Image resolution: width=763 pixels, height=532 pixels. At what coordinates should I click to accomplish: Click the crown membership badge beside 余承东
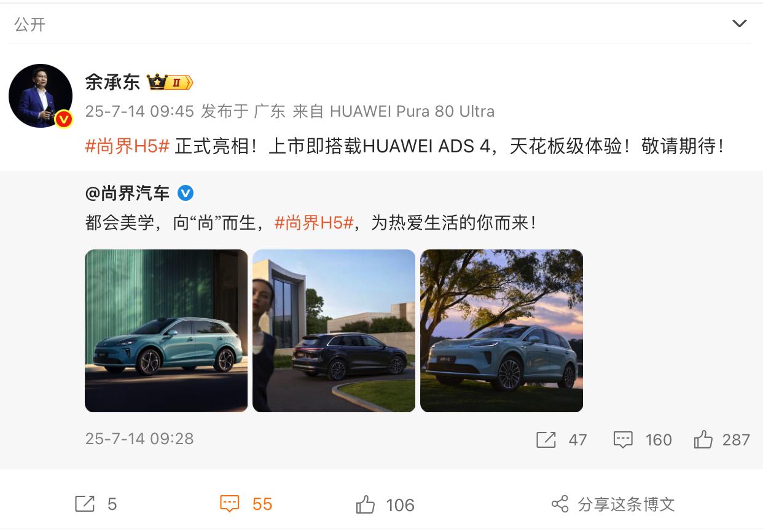click(x=170, y=82)
